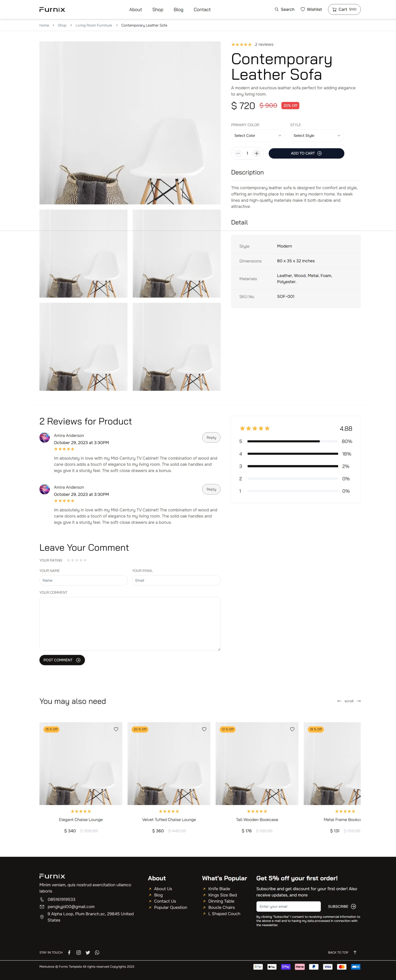
Task: Click the Add to Cart button
Action: tap(306, 153)
